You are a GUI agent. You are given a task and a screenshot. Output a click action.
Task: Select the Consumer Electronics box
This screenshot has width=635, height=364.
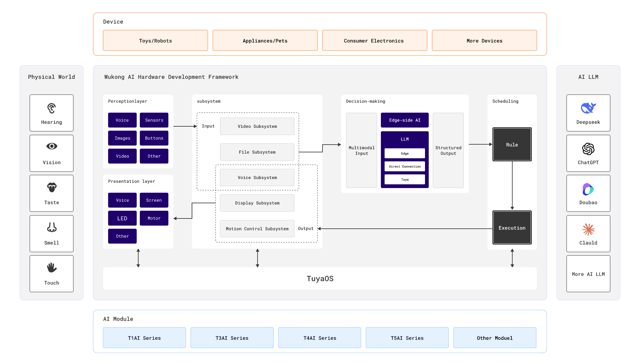(x=375, y=40)
